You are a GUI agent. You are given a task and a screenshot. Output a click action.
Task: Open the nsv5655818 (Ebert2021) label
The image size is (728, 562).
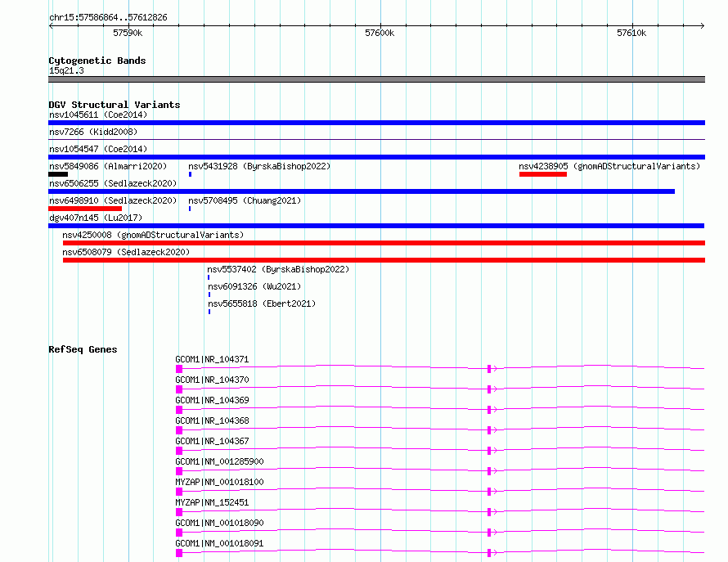pyautogui.click(x=262, y=303)
